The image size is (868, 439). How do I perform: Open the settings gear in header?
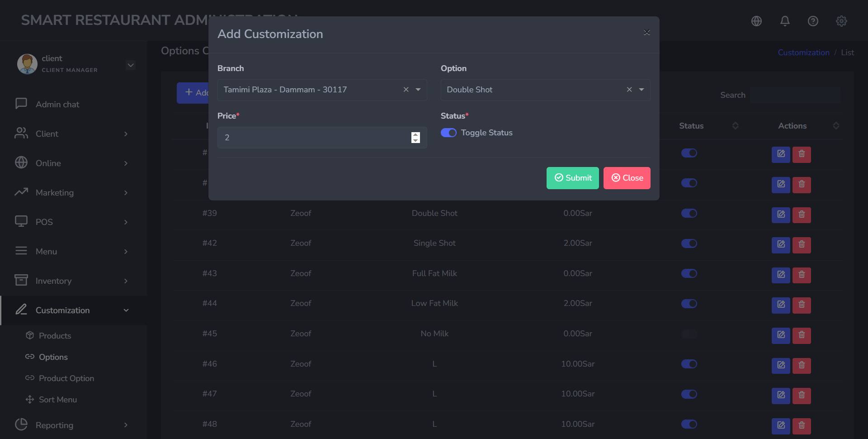click(841, 21)
